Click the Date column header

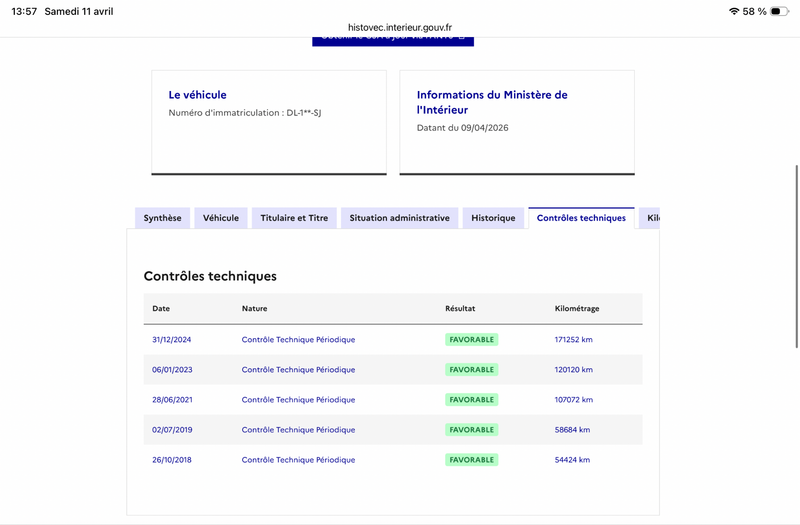(161, 308)
